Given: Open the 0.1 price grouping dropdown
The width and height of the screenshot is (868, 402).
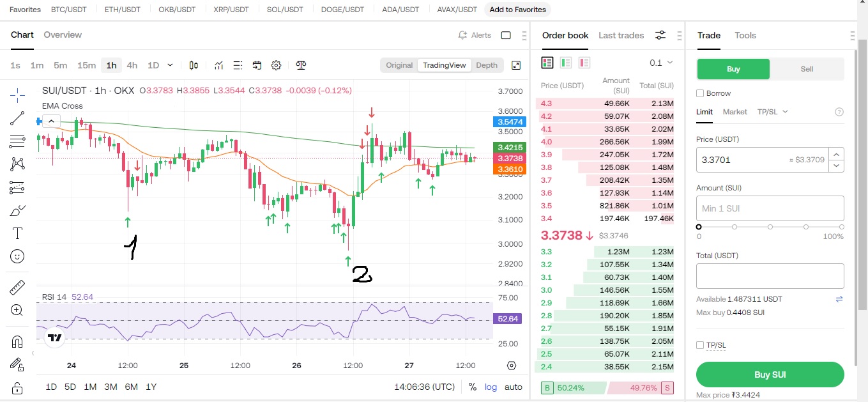Looking at the screenshot, I should click(661, 63).
